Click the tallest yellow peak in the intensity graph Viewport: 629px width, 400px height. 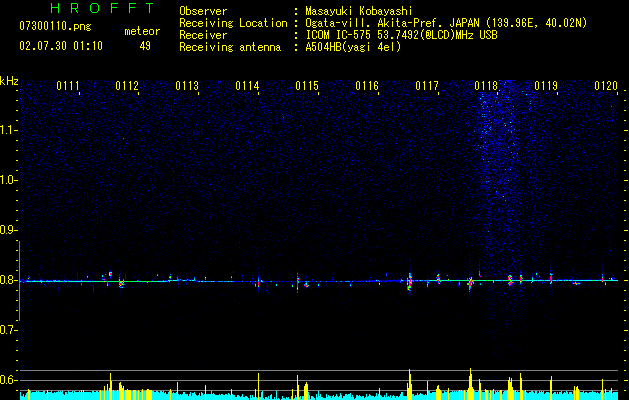(x=470, y=384)
